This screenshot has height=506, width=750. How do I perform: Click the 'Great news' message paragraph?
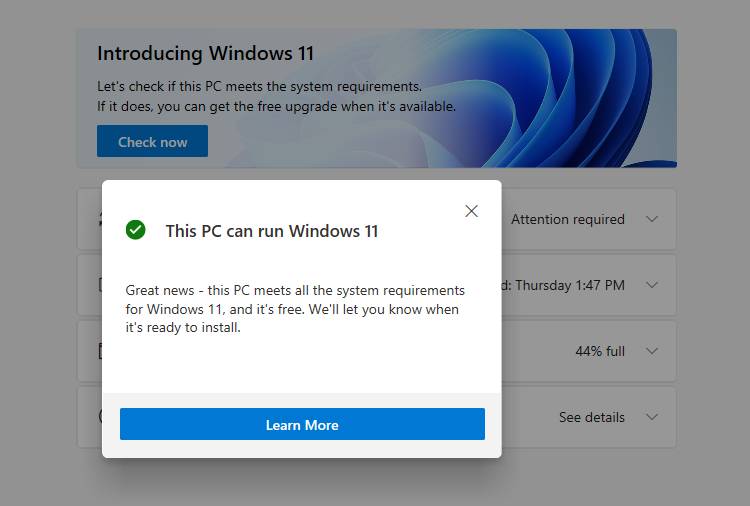pyautogui.click(x=295, y=309)
